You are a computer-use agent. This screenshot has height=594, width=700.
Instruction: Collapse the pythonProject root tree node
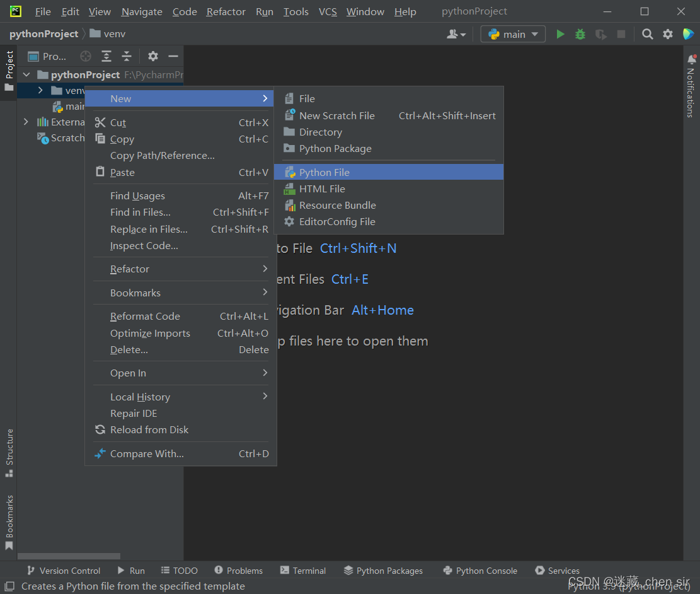click(27, 74)
